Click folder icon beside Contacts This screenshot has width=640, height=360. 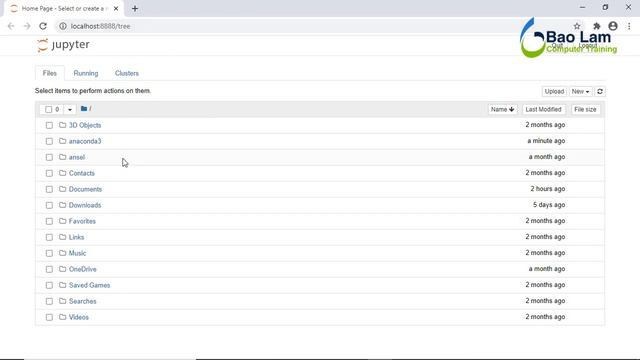[x=62, y=173]
